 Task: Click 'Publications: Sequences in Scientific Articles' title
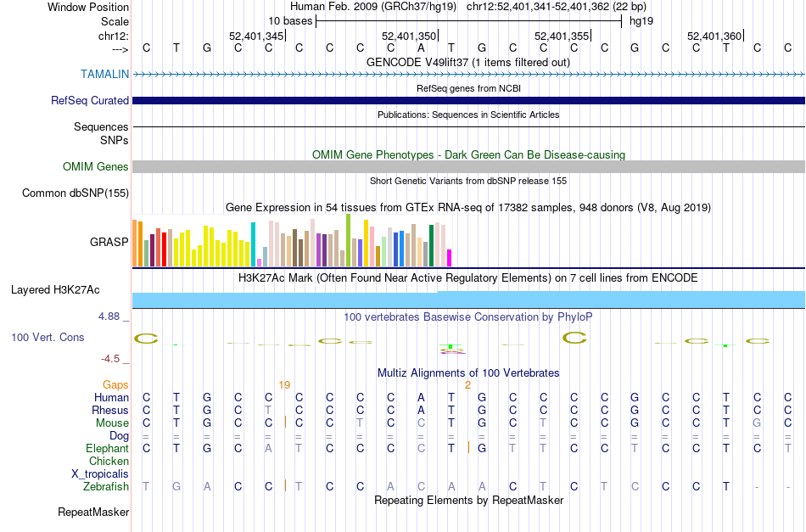pos(468,115)
